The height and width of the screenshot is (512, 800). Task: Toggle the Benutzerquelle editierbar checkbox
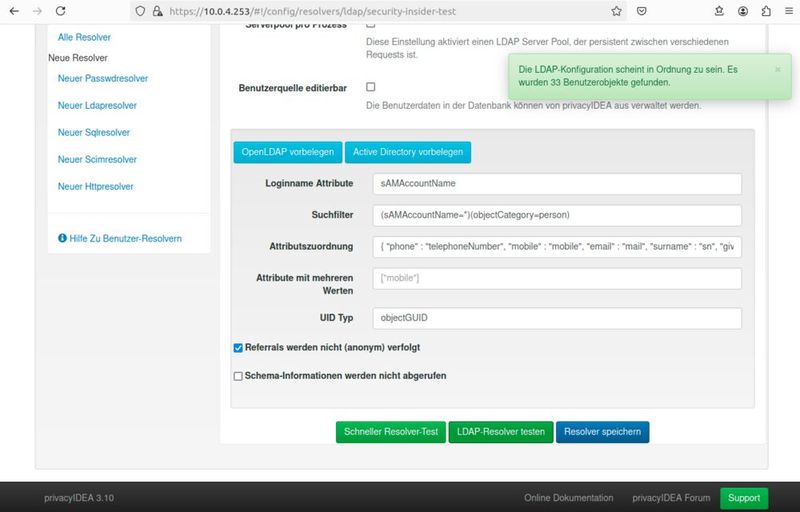coord(371,87)
